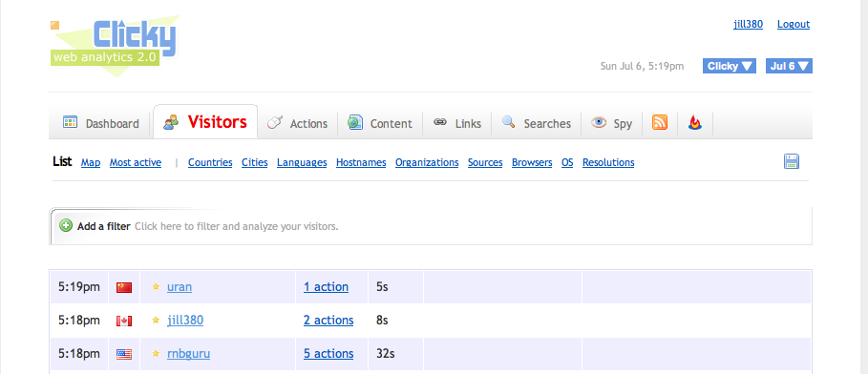Open visitor rnbguru's details
This screenshot has height=374, width=868.
189,354
